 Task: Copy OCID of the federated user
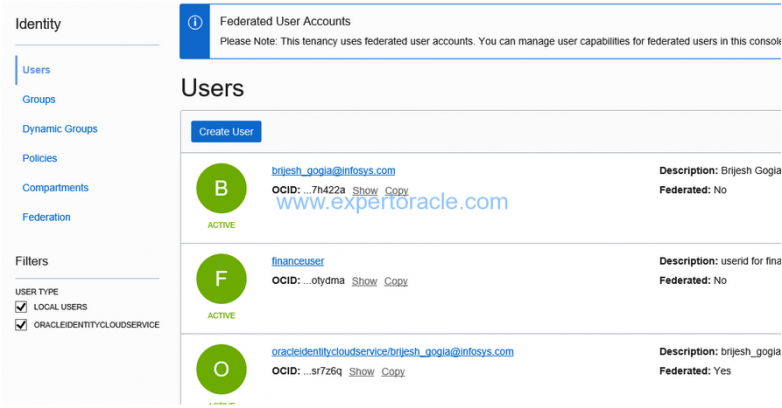click(393, 372)
